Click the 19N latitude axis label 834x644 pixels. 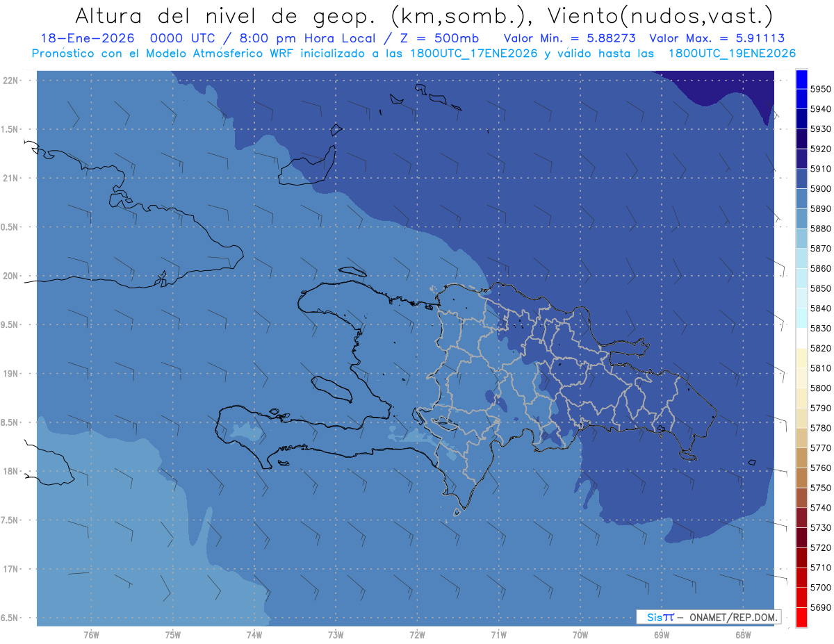pos(12,374)
